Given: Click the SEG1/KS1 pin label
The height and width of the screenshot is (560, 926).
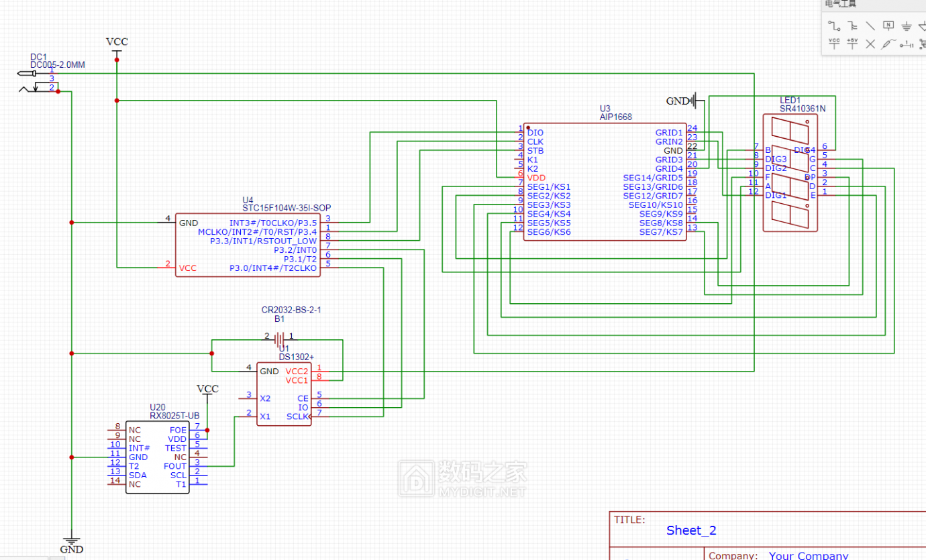Looking at the screenshot, I should 549,186.
